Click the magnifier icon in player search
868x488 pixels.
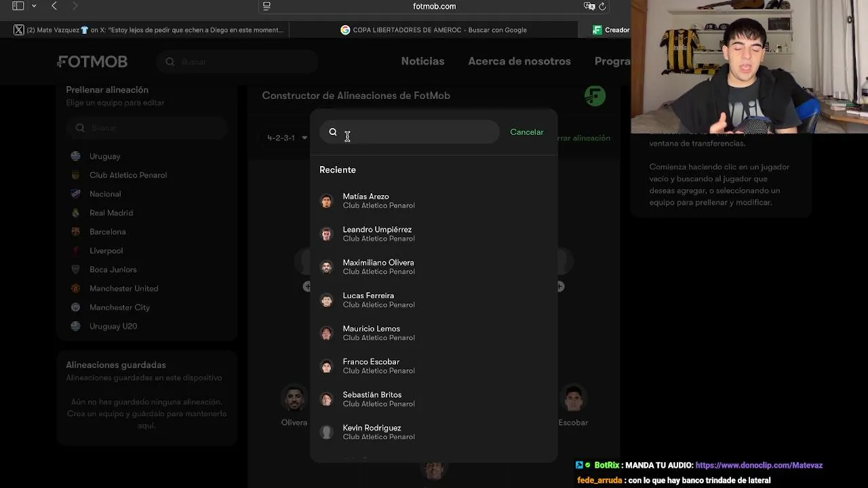(x=333, y=132)
